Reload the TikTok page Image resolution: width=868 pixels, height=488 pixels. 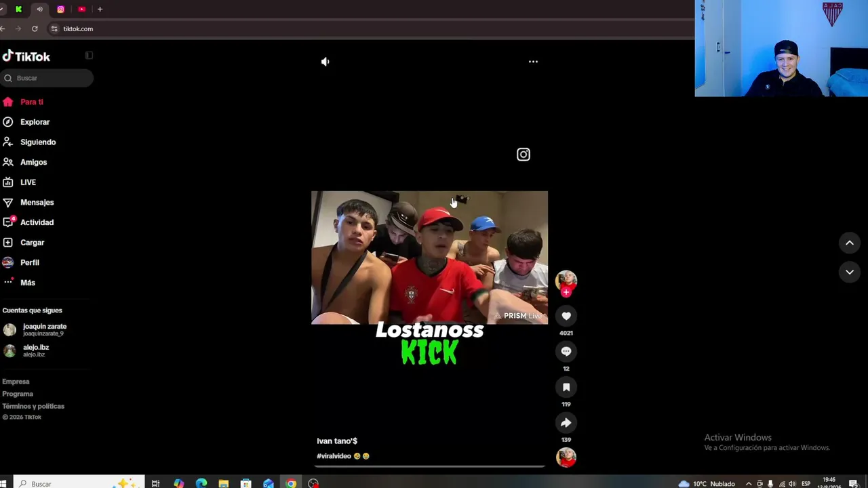pos(35,29)
